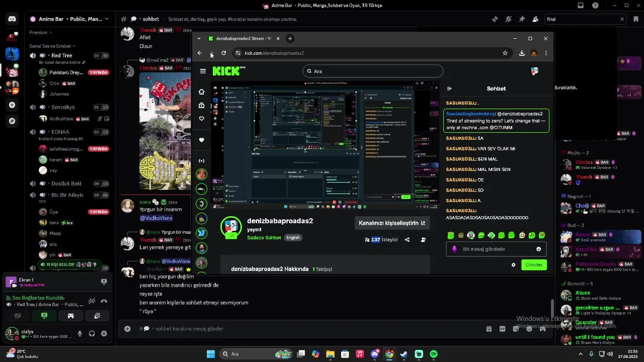Stop streaming icon next to Ekran 1
Image resolution: width=644 pixels, height=362 pixels.
tap(104, 282)
